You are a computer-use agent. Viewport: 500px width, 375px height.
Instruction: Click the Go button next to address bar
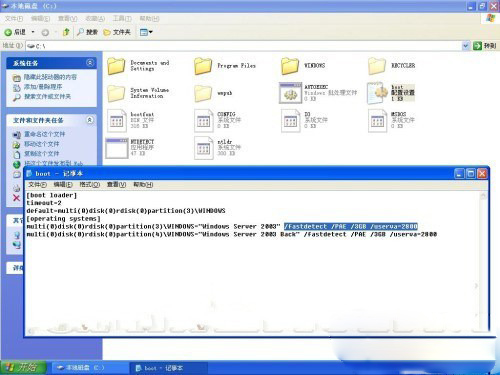coord(485,46)
